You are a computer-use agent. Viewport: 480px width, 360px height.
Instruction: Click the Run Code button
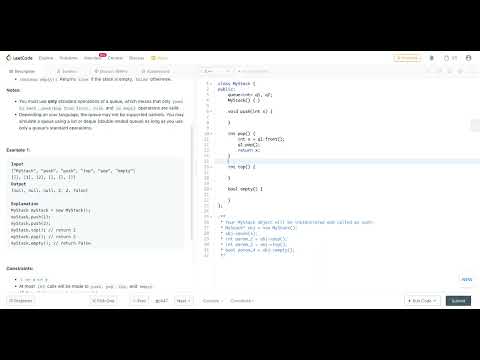pyautogui.click(x=422, y=301)
